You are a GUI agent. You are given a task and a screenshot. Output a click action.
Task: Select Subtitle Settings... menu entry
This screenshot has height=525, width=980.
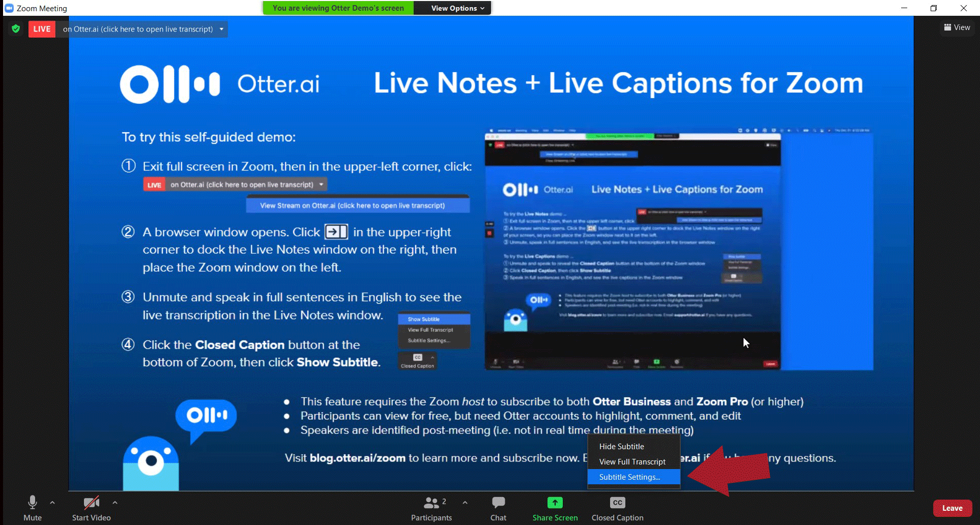[x=634, y=477]
